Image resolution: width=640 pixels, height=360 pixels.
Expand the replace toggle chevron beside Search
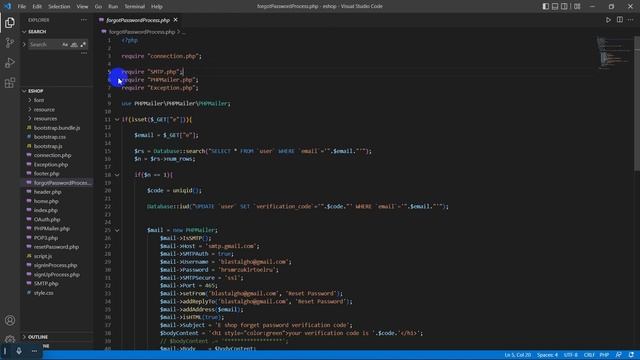pos(24,44)
